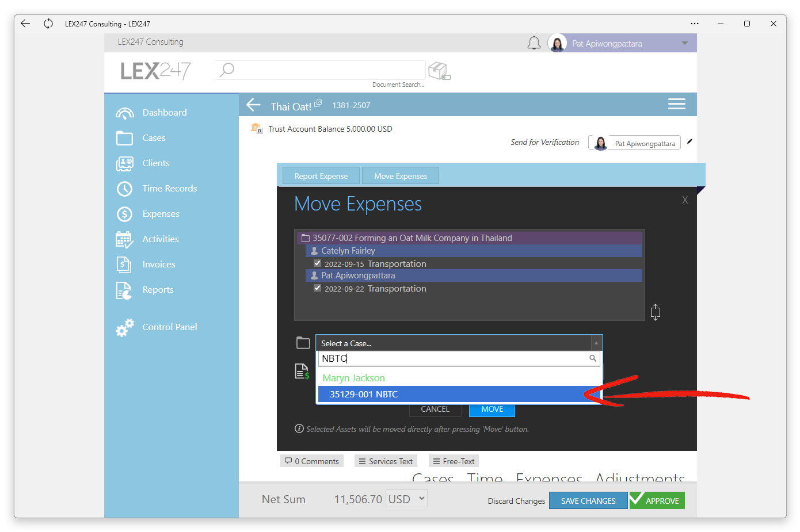This screenshot has height=532, width=800.
Task: Uncheck the 2022-09-15 Transportation expense
Action: tap(317, 263)
